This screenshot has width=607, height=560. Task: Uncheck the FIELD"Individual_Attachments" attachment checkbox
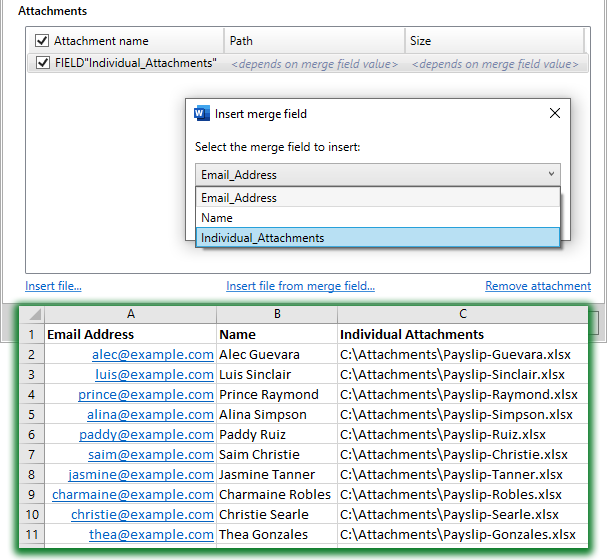(43, 63)
